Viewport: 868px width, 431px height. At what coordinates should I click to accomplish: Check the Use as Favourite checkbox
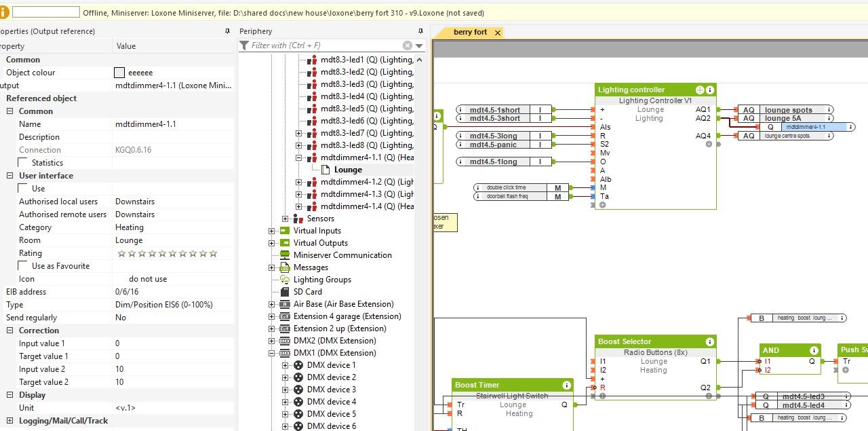click(24, 266)
